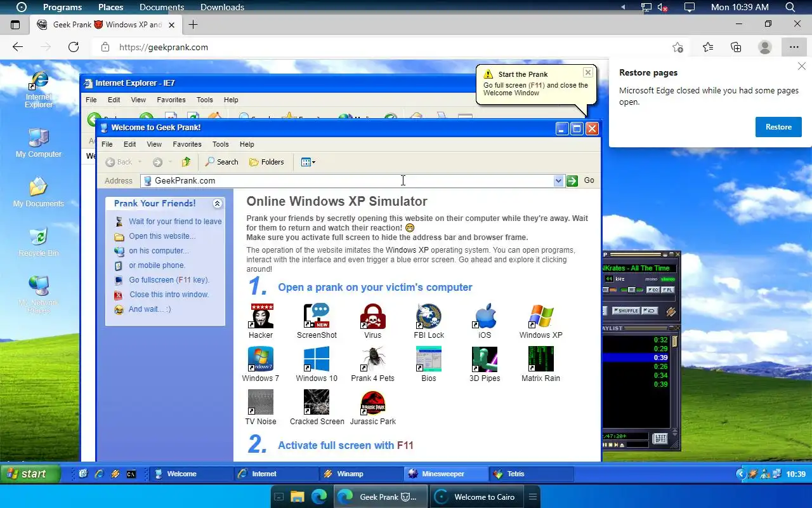Open the FBI Lock prank
This screenshot has height=508, width=812.
coord(429,321)
